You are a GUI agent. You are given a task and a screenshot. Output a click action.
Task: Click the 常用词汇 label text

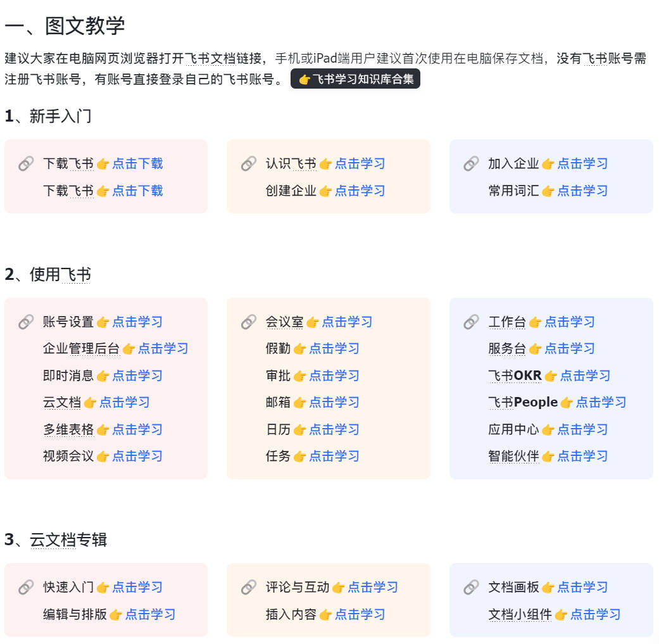513,191
